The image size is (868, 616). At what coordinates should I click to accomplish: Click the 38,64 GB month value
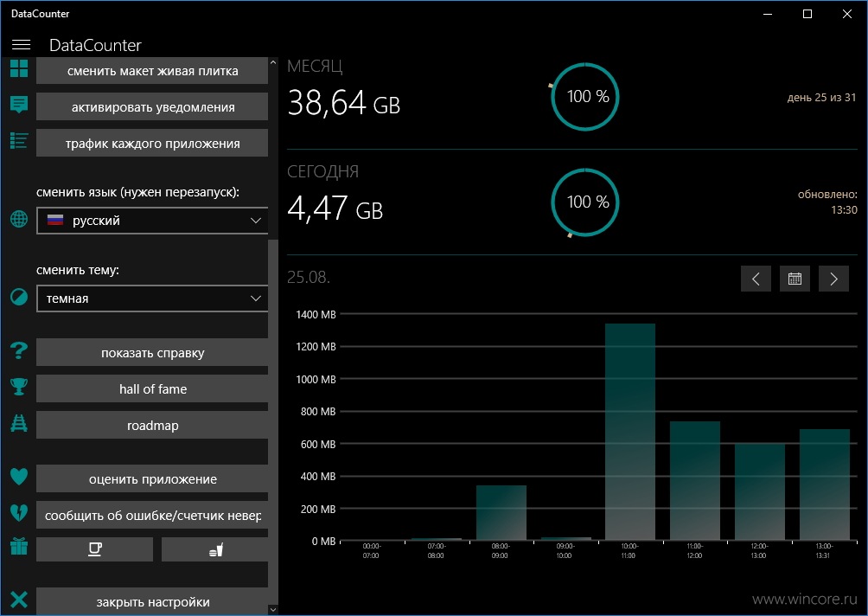[x=344, y=103]
